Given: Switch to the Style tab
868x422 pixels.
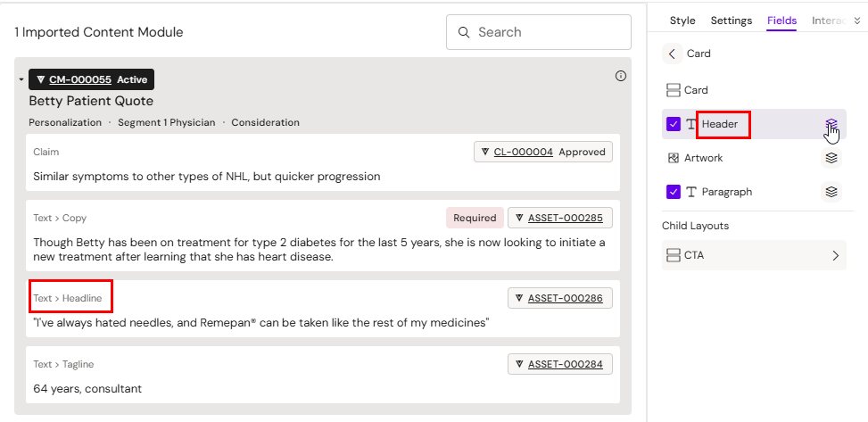Looking at the screenshot, I should coord(682,21).
